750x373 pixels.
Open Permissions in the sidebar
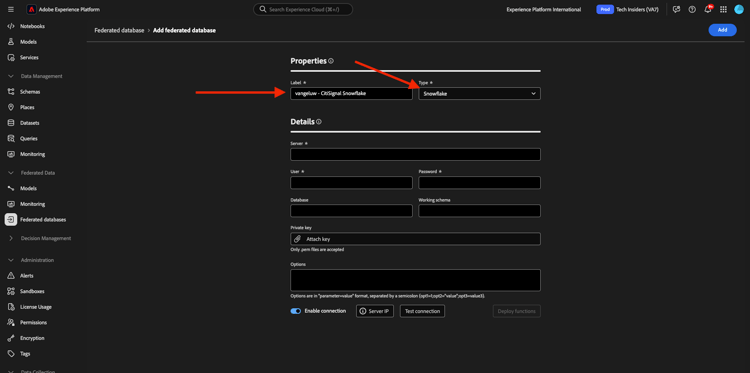tap(33, 323)
